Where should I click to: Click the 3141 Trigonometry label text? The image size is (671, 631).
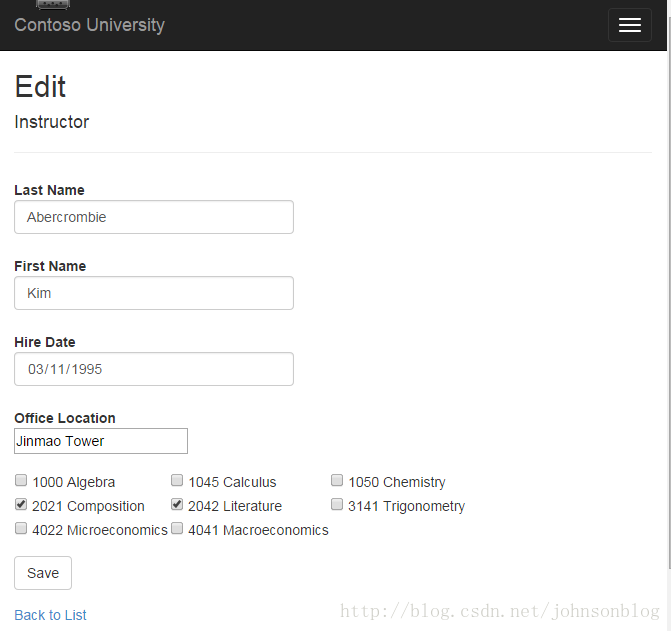click(x=407, y=506)
